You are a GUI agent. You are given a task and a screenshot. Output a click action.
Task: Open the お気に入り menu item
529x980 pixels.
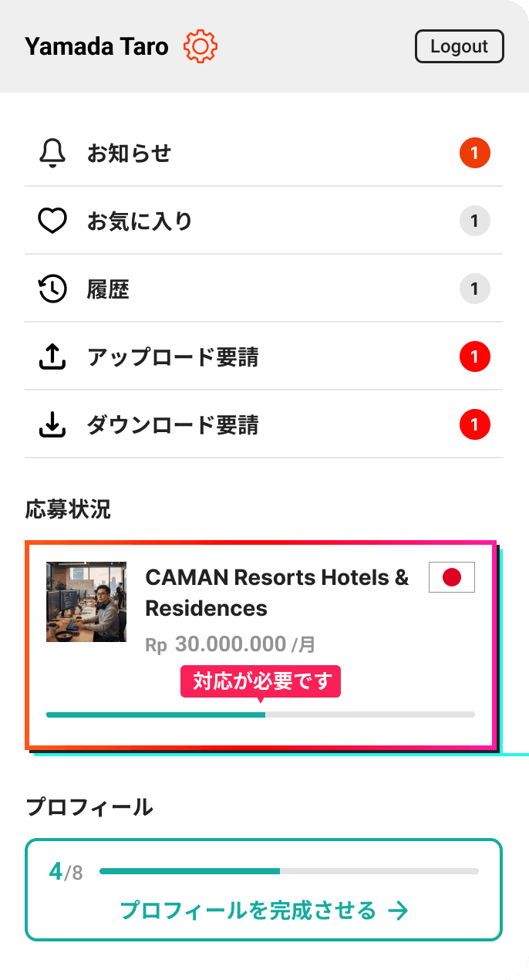pyautogui.click(x=264, y=221)
